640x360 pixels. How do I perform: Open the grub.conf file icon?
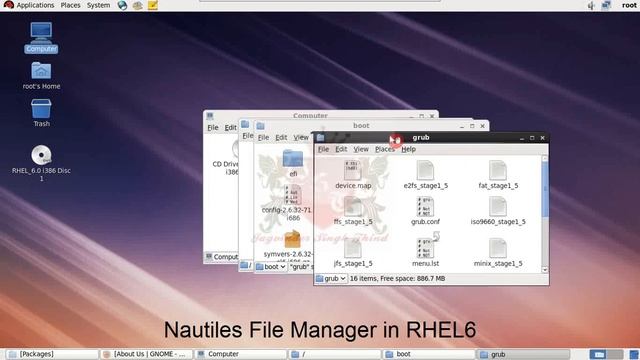coord(425,207)
